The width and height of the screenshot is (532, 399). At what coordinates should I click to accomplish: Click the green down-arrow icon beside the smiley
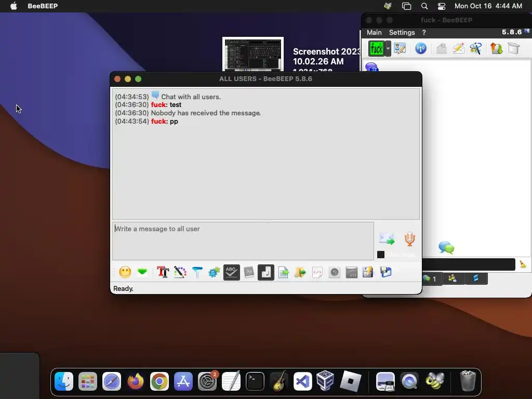pyautogui.click(x=142, y=272)
